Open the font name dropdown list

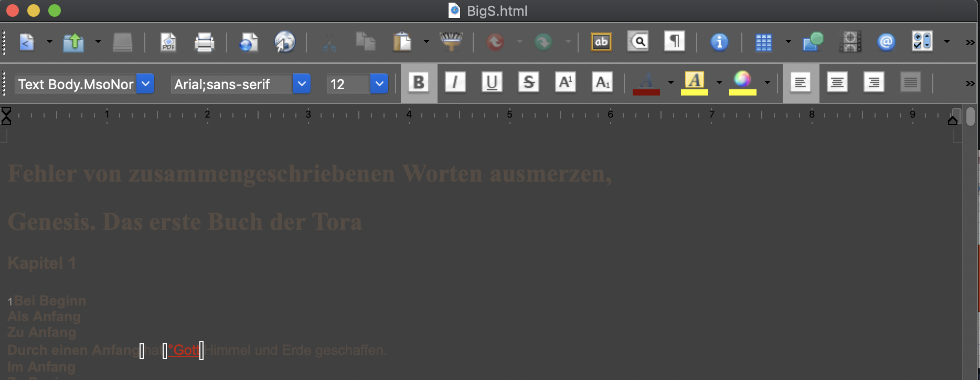(301, 84)
